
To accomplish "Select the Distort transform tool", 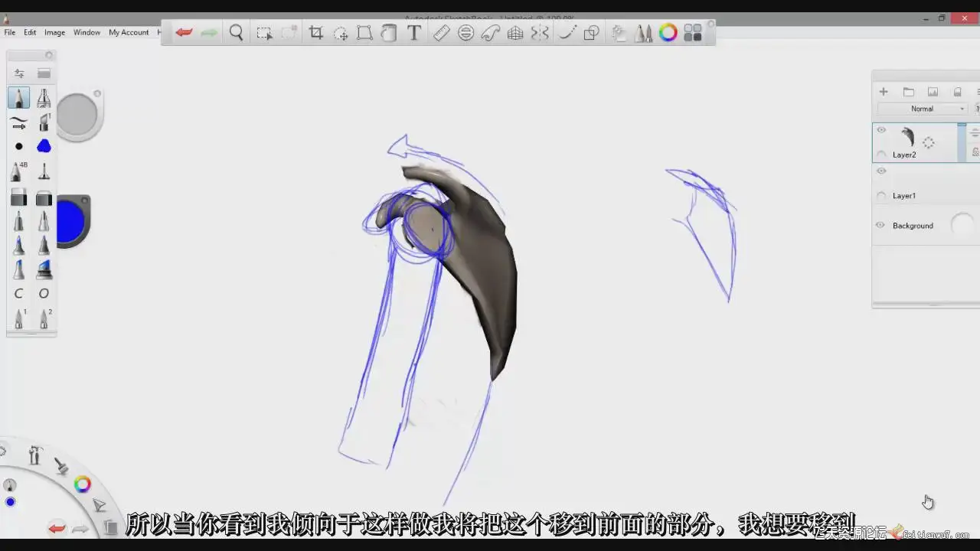I will 364,33.
